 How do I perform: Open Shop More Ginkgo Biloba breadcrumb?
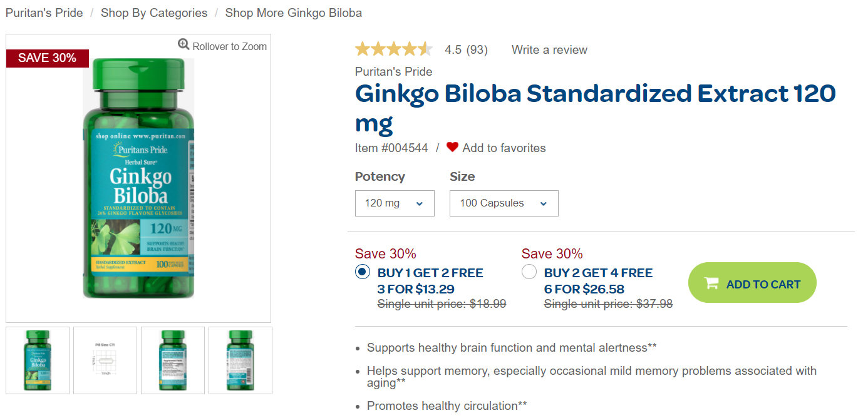pos(293,13)
